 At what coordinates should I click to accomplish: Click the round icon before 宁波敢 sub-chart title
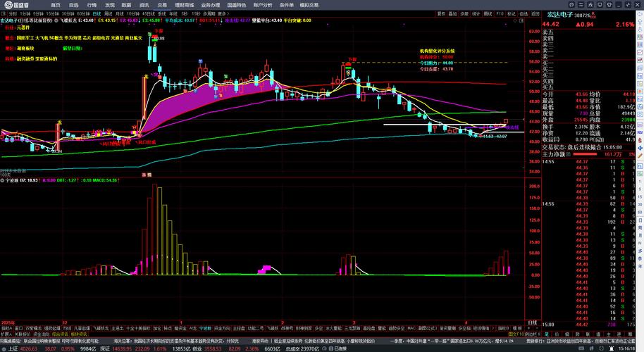[2, 180]
